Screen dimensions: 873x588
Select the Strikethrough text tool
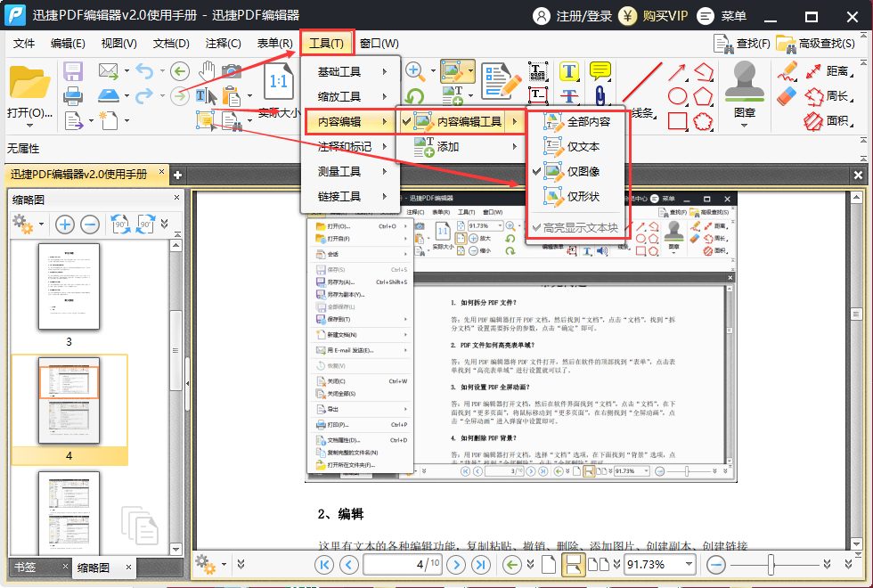tap(569, 96)
